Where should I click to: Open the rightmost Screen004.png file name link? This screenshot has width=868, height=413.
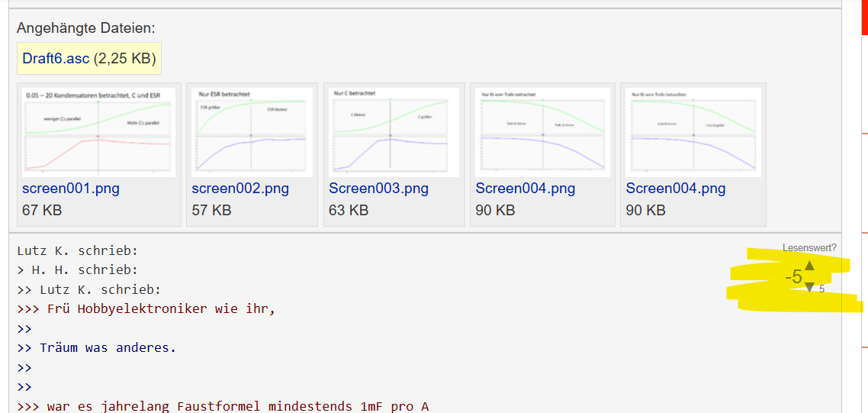[x=676, y=189]
